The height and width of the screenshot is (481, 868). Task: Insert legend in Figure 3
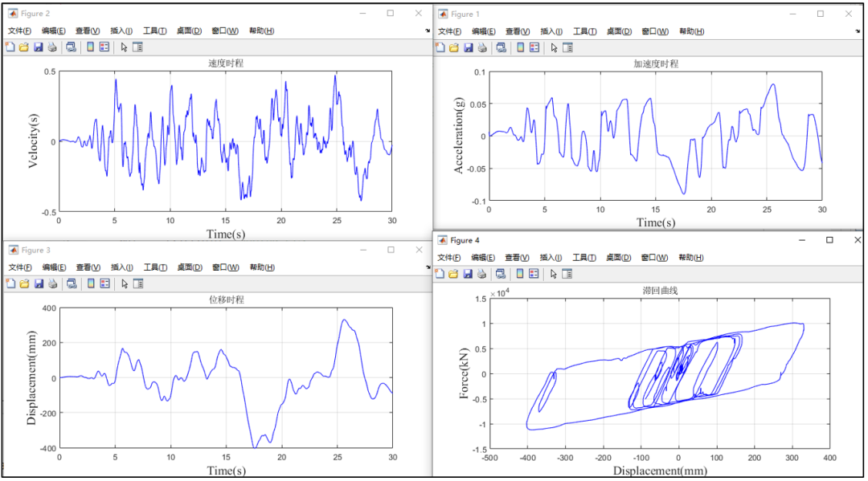104,283
